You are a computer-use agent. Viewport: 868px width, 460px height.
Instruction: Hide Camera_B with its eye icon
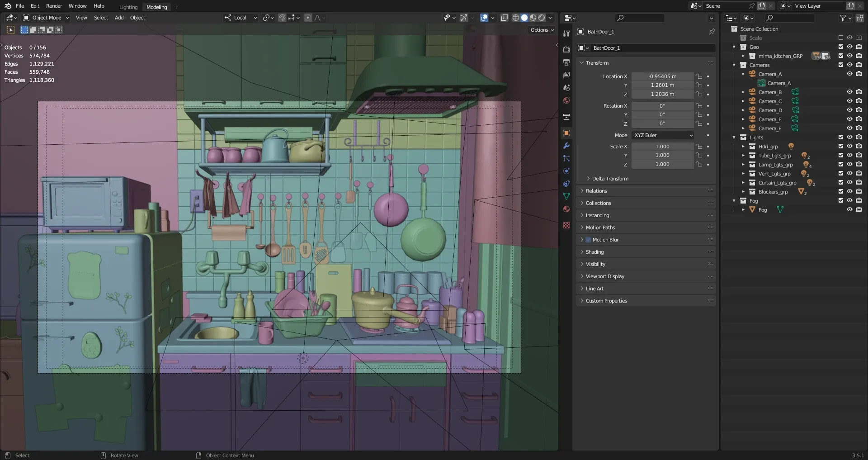(x=849, y=92)
